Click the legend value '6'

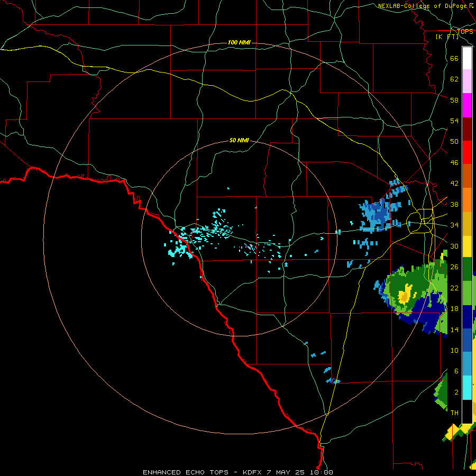click(x=456, y=371)
